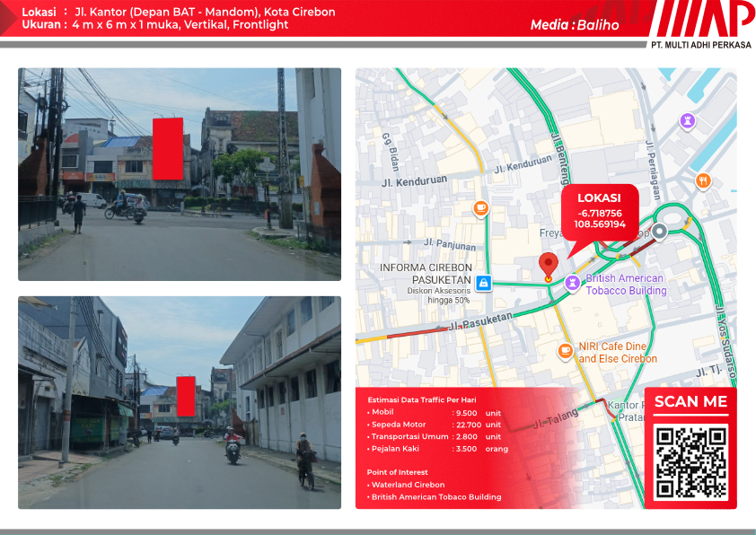Viewport: 756px width, 535px height.
Task: Click the 'INFORMA CIREBON PASUKETAN' label
Action: (x=426, y=274)
